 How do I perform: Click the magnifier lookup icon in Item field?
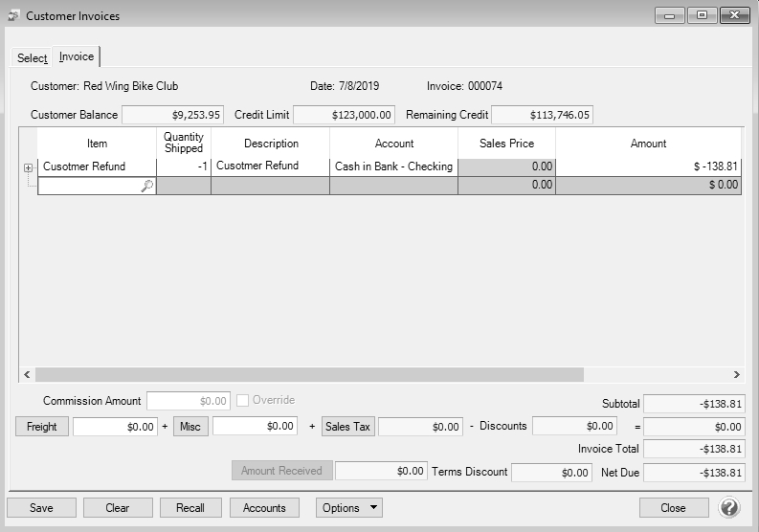[146, 187]
